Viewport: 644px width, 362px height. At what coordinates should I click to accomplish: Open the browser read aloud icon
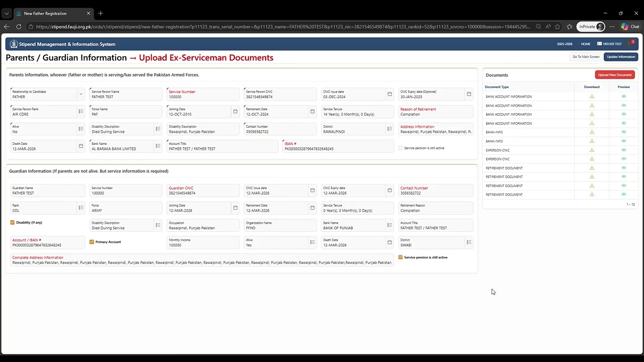(548, 27)
